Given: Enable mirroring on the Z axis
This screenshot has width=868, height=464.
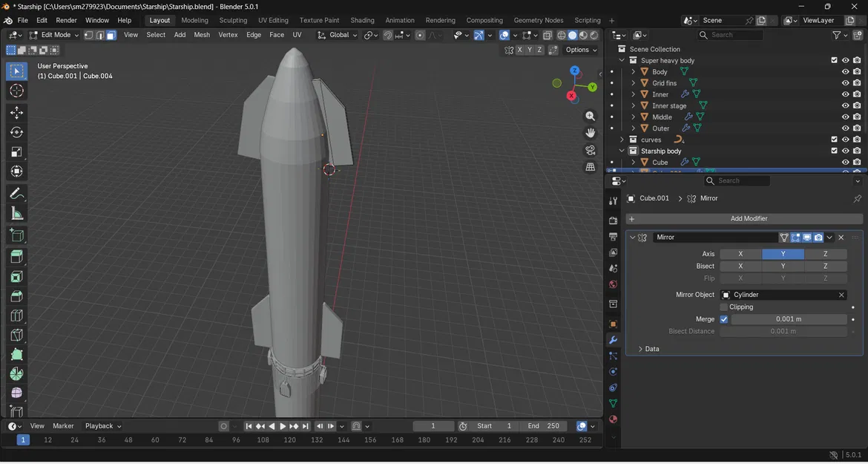Looking at the screenshot, I should click(825, 254).
